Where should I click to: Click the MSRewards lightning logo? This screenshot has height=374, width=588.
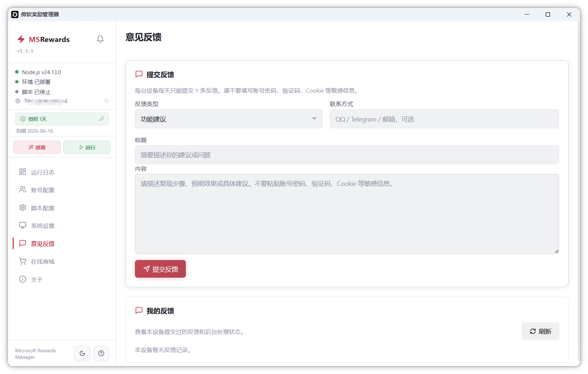[x=21, y=39]
